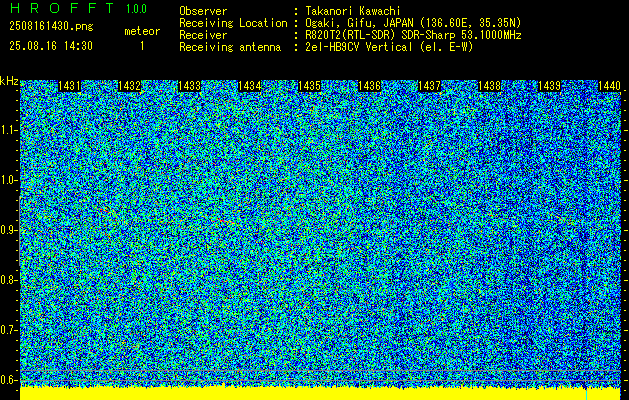Click the kHz axis unit label
The image size is (629, 400).
coord(9,81)
